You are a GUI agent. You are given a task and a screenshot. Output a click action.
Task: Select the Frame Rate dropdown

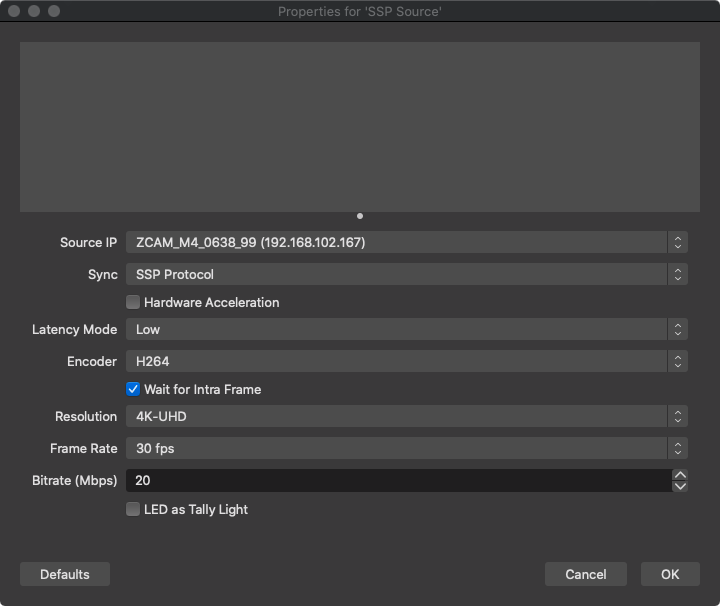click(405, 448)
